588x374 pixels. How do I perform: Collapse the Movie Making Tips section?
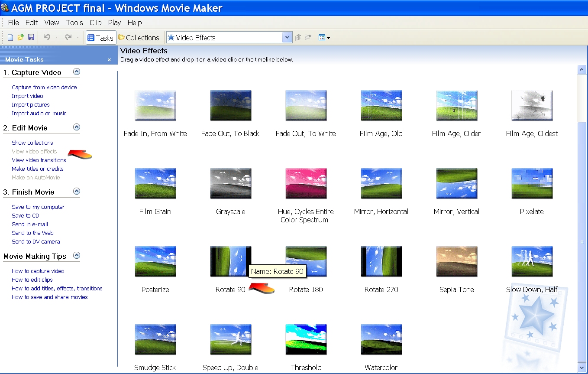pyautogui.click(x=77, y=256)
